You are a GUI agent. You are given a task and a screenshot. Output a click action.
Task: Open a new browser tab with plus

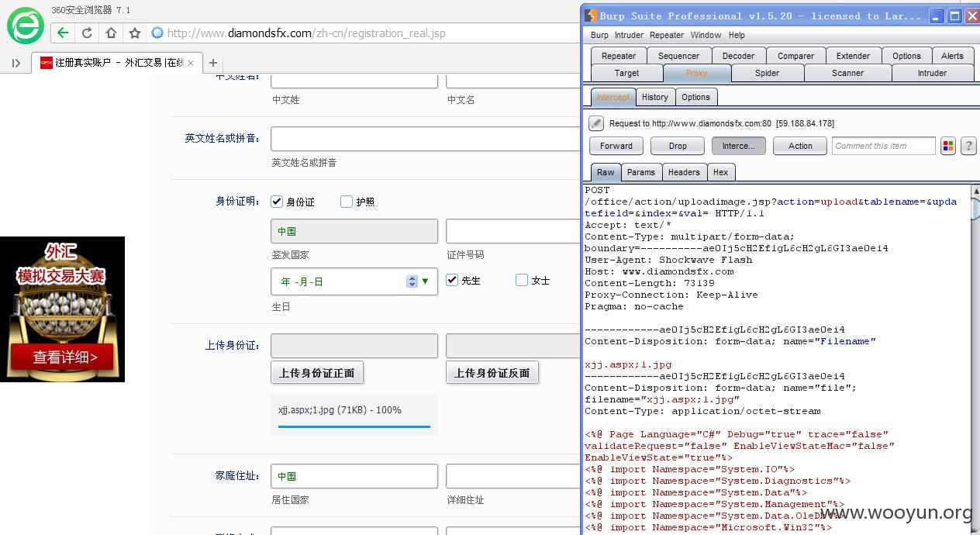[x=213, y=63]
